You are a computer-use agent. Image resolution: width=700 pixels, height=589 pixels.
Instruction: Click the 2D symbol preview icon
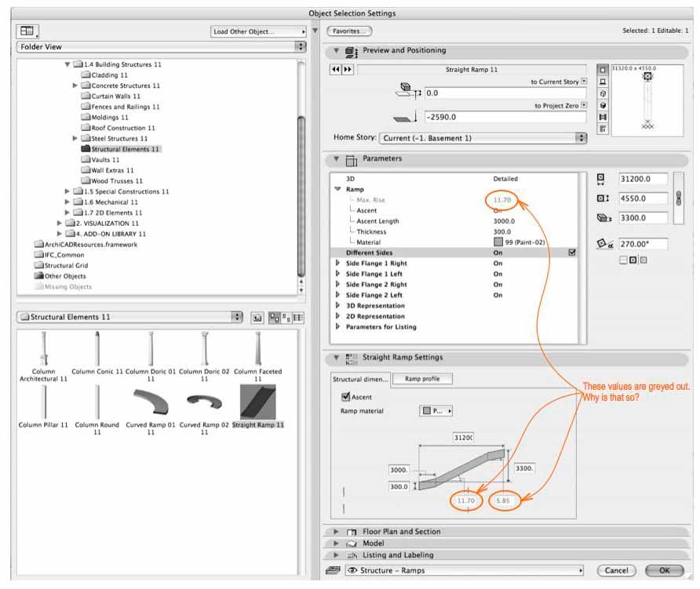[x=603, y=70]
